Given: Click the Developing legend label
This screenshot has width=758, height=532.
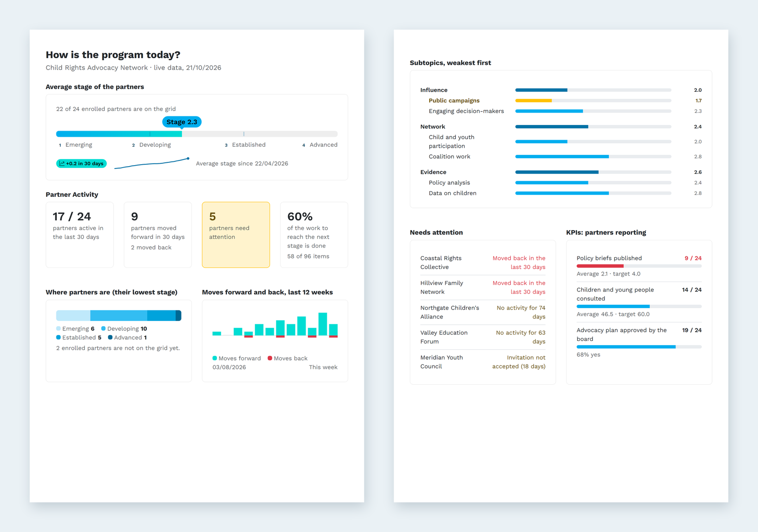Looking at the screenshot, I should 123,328.
